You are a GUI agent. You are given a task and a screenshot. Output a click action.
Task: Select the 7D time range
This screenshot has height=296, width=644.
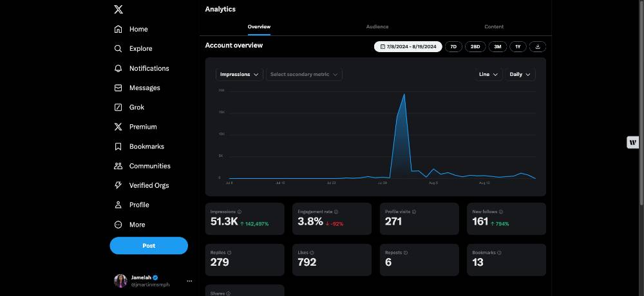pos(453,47)
